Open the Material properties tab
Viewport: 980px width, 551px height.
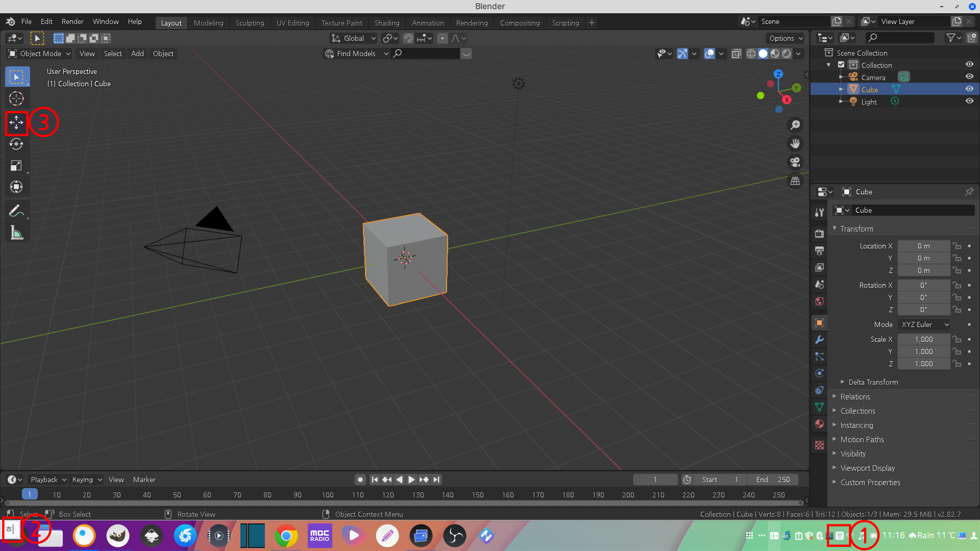pos(819,424)
